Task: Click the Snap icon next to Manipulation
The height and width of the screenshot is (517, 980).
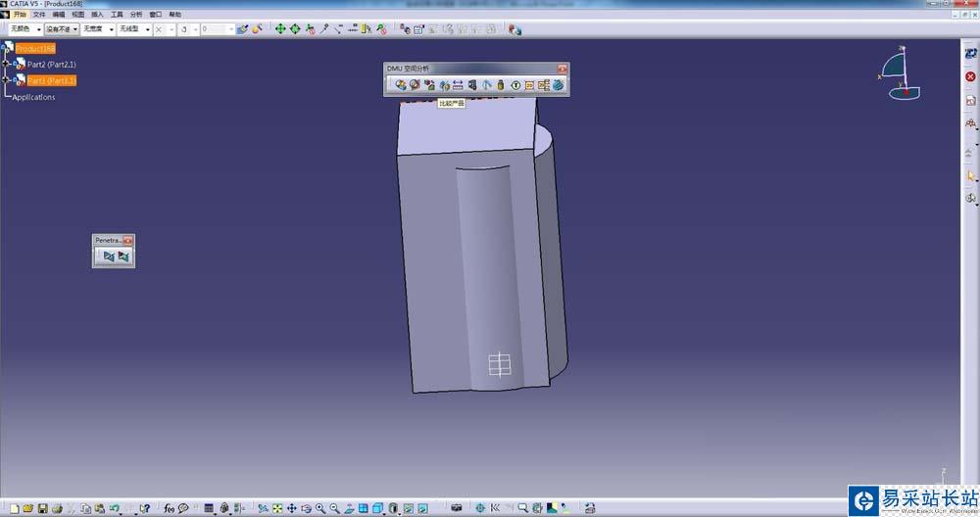Action: point(294,28)
